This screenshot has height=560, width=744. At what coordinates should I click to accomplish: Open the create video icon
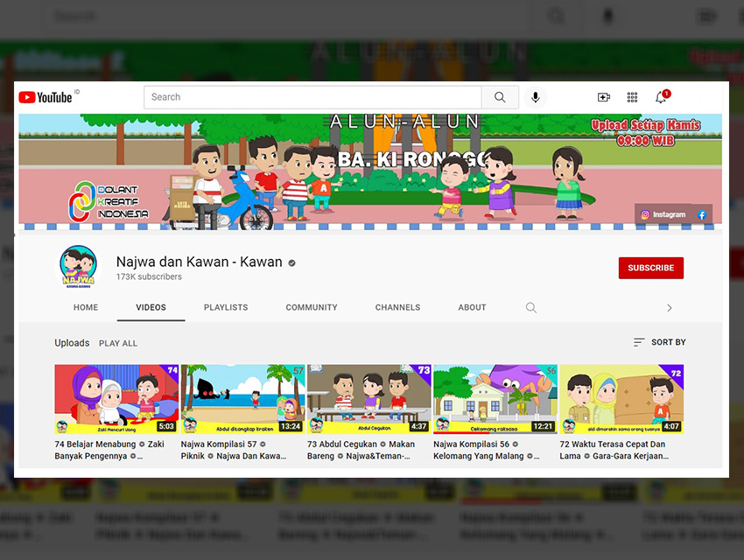603,97
